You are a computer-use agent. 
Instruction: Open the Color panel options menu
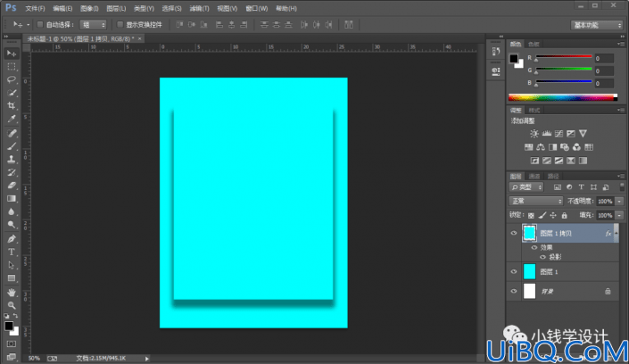pos(621,44)
